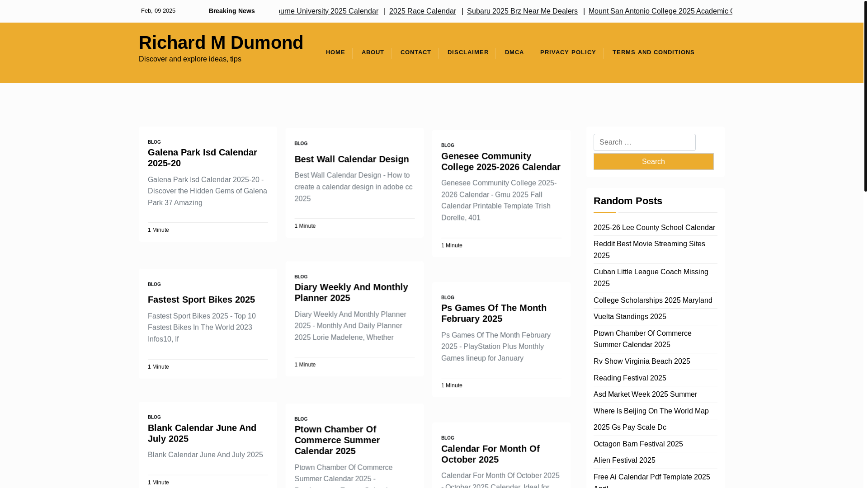Click BLOG category above Best Wall Calendar Design

click(x=301, y=144)
